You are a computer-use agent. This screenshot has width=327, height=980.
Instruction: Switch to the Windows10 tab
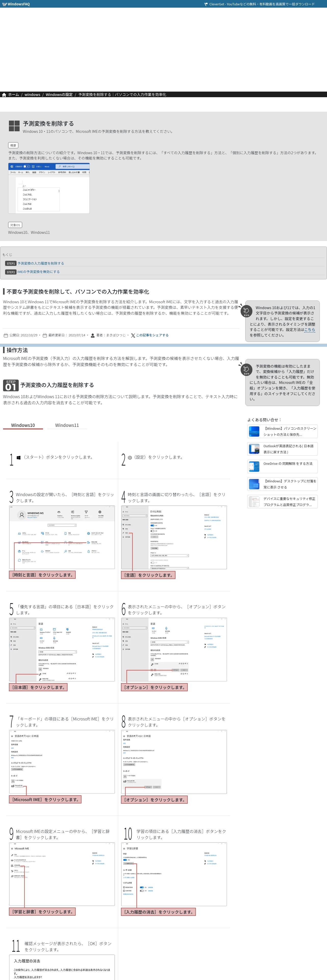pos(23,425)
